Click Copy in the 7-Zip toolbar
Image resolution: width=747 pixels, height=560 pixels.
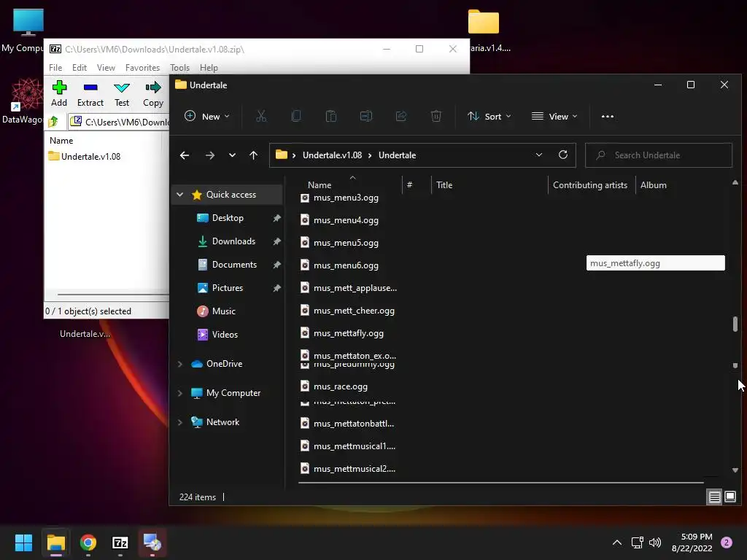pos(153,94)
